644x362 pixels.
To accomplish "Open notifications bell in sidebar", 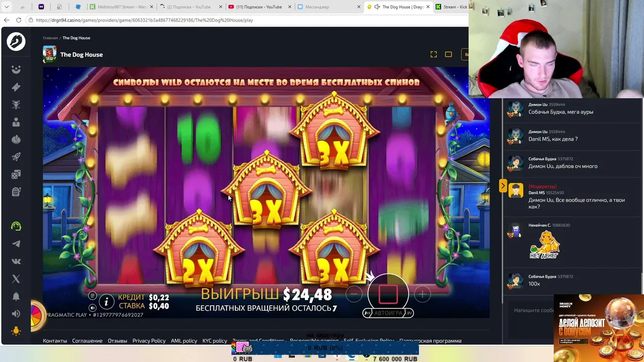I will pyautogui.click(x=16, y=296).
